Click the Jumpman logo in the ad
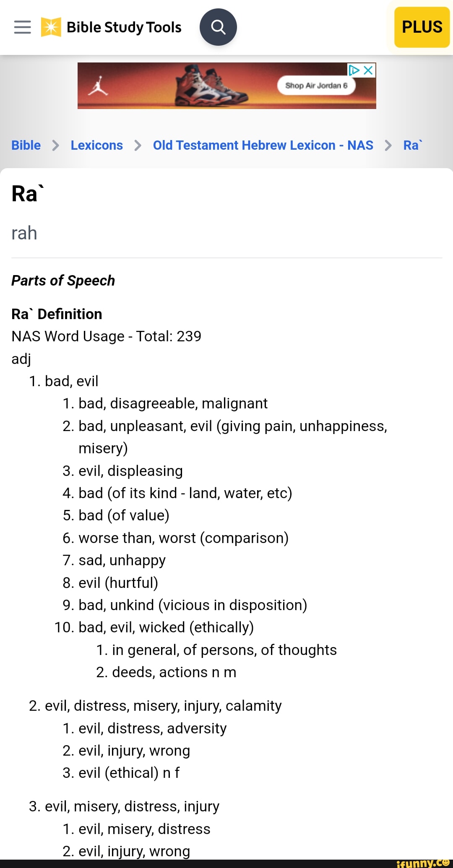Image resolution: width=453 pixels, height=868 pixels. coord(98,86)
